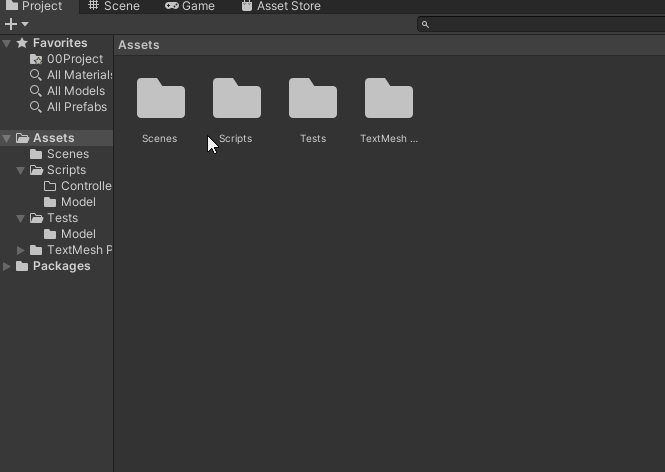Collapse the Favorites section
The image size is (665, 472).
coord(6,43)
